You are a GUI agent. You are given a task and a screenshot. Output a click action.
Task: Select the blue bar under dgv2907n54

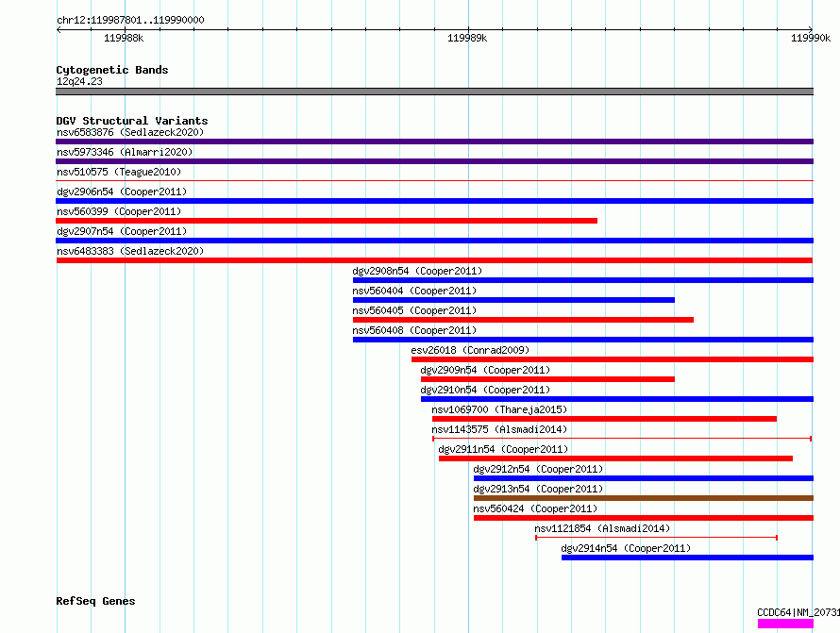click(x=434, y=241)
